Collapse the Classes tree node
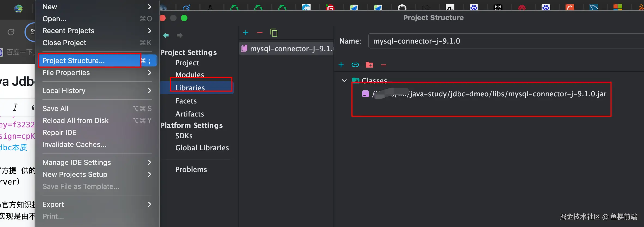 (344, 81)
